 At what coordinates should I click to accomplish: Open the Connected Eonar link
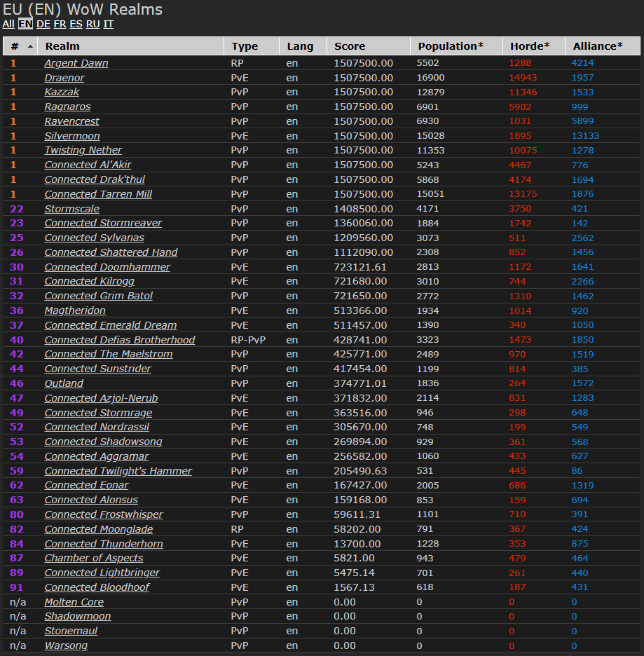87,485
